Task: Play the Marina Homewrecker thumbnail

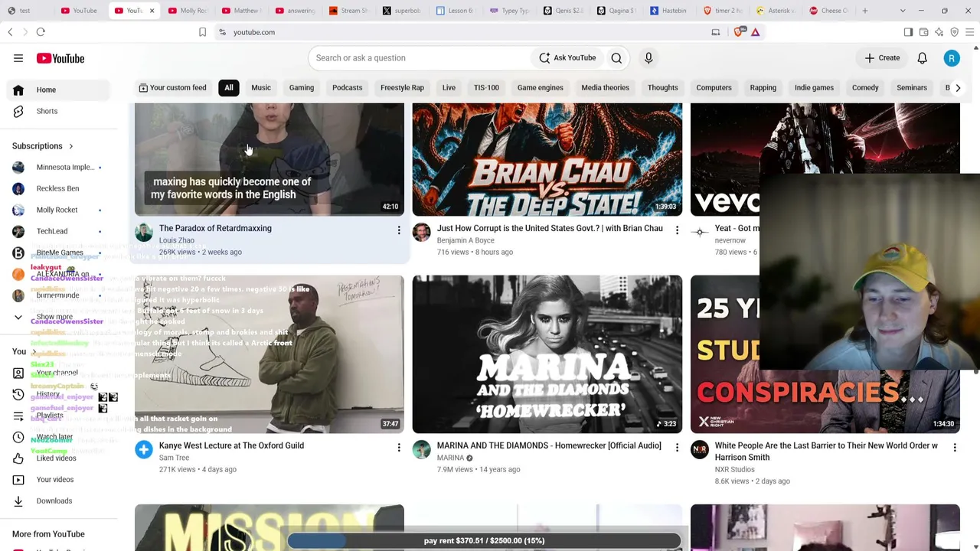Action: 547,354
